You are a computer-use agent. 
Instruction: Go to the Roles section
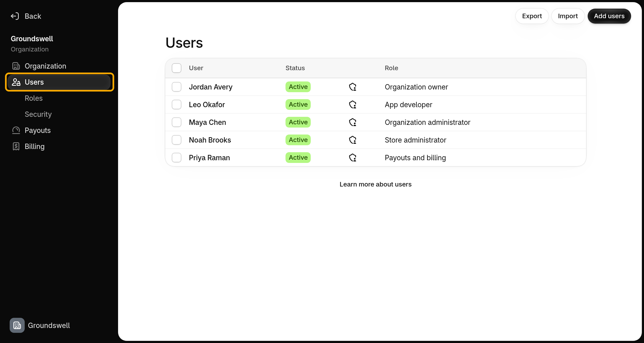click(x=59, y=98)
